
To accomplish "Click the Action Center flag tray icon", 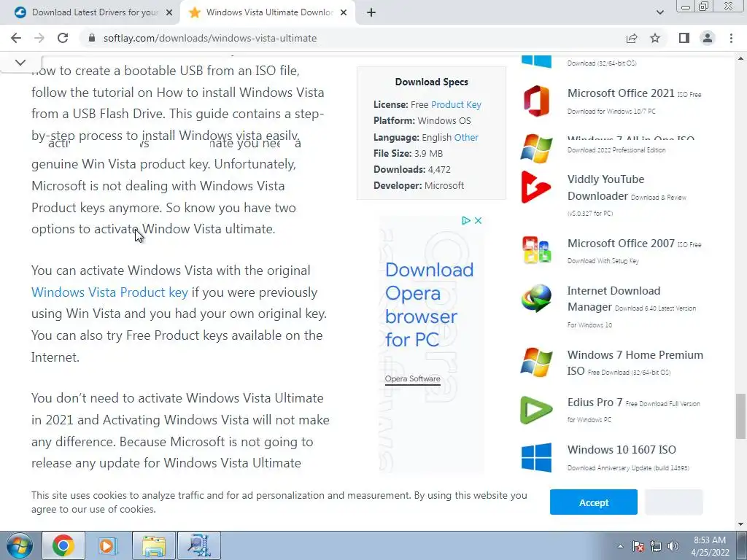I will click(x=638, y=546).
